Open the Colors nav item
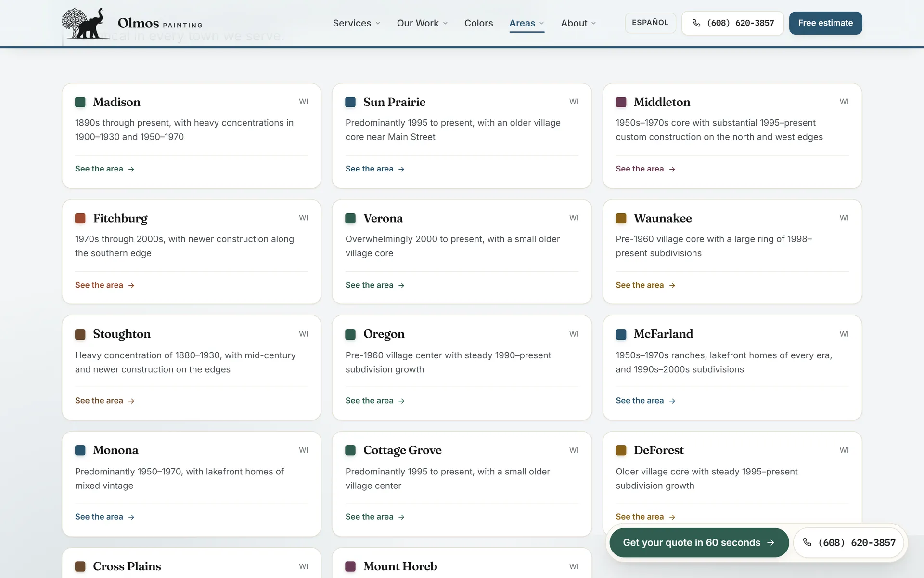Viewport: 924px width, 578px height. tap(478, 23)
